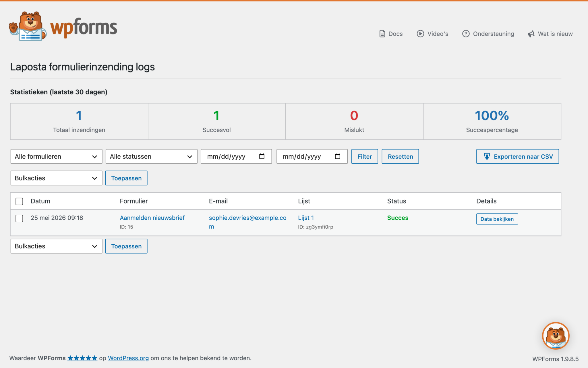Click the Statistieken (laatste 30 dagen) heading

(x=59, y=92)
